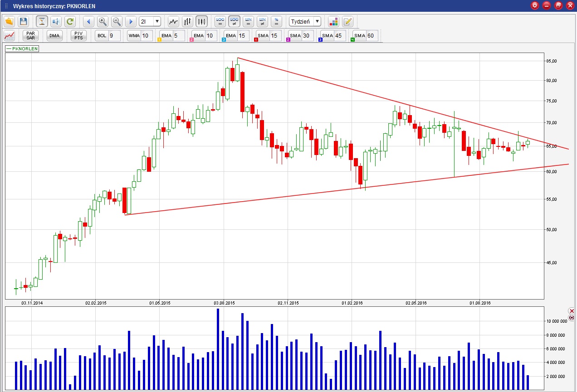Edit the WMA period value 10
577x392 pixels.
click(147, 35)
